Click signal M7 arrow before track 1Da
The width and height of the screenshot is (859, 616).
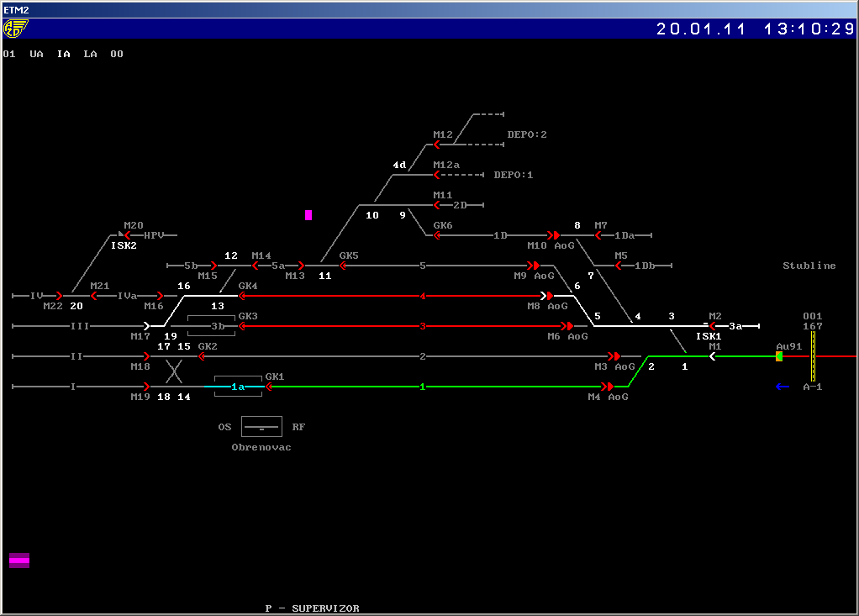point(598,235)
